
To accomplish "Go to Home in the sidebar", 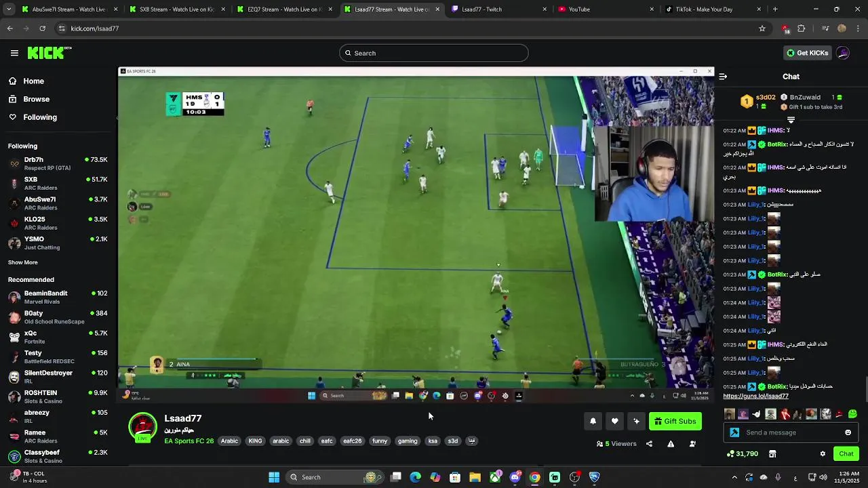I will 26,81.
